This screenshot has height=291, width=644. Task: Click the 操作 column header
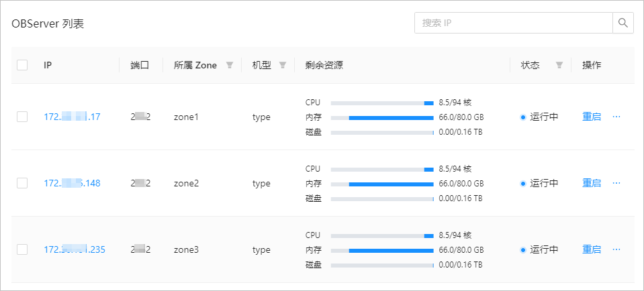click(x=592, y=65)
